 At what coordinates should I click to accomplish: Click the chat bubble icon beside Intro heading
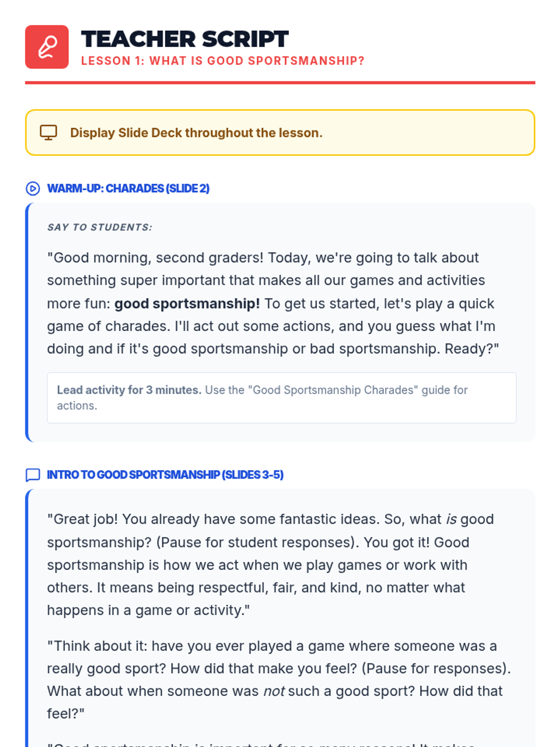[33, 475]
